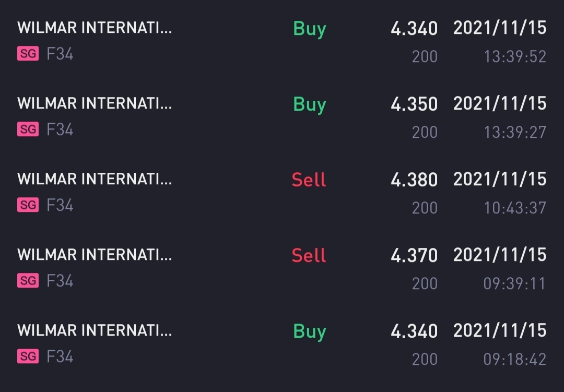Tap the Buy label for the 09:18:42 order
Screen dimensions: 564x392
coord(310,331)
